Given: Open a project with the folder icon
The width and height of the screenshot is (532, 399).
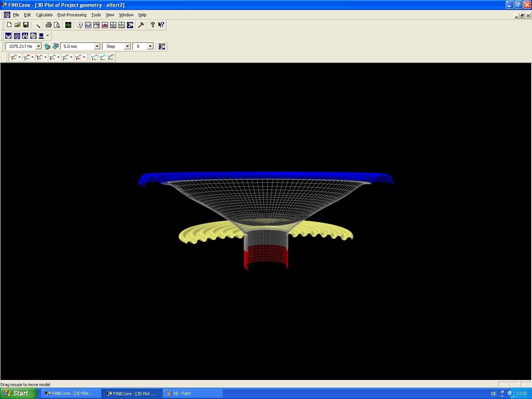Looking at the screenshot, I should pyautogui.click(x=17, y=25).
